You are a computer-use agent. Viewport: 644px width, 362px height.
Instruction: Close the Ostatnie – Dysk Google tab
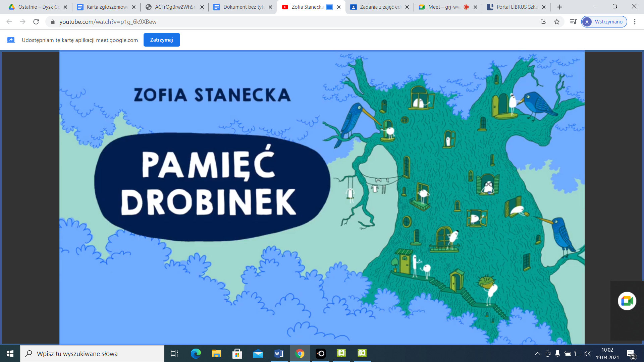pyautogui.click(x=65, y=7)
